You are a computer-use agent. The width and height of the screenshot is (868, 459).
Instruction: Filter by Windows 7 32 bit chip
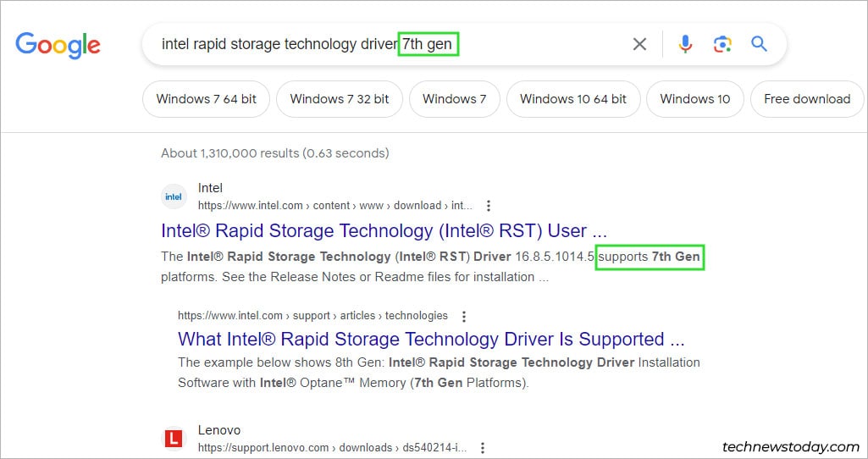point(340,99)
